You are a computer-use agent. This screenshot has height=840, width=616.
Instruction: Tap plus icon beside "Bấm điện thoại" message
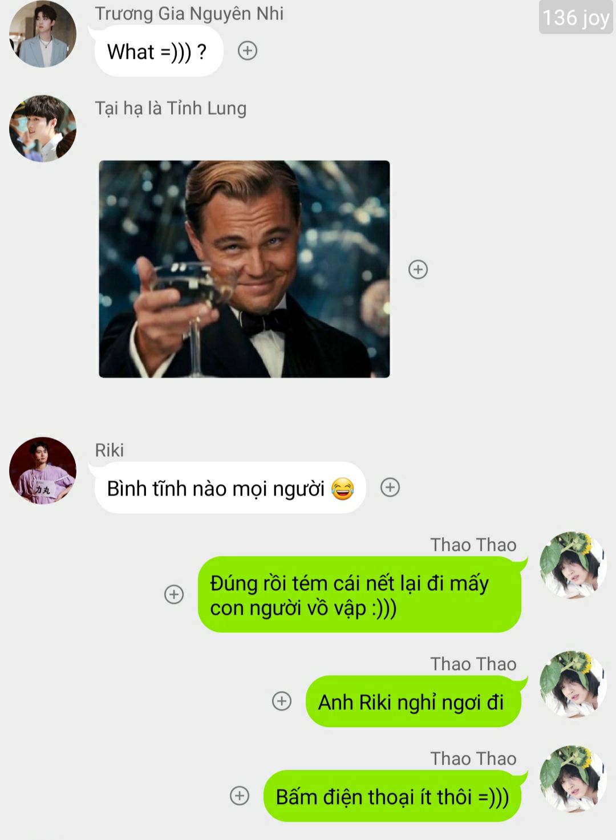click(240, 796)
